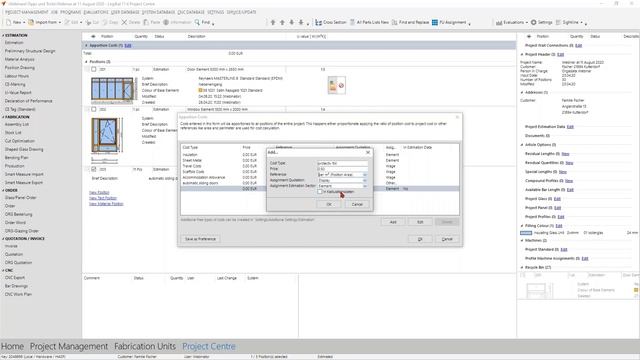Open the User Database menu
This screenshot has width=640, height=360.
pyautogui.click(x=125, y=12)
